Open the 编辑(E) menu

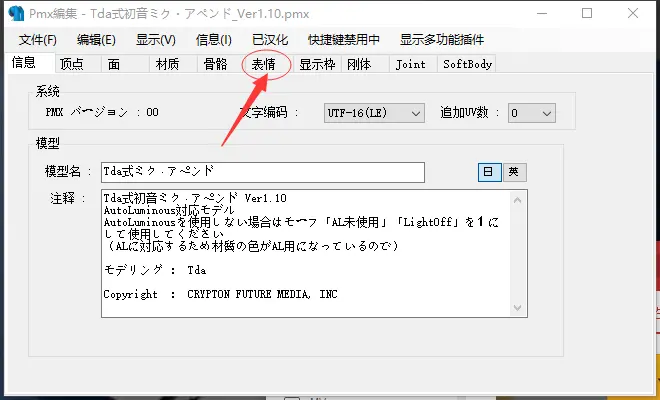coord(96,40)
